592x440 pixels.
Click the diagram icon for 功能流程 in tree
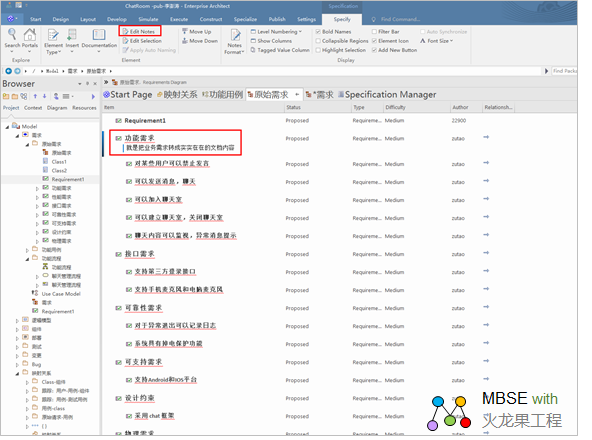point(45,267)
